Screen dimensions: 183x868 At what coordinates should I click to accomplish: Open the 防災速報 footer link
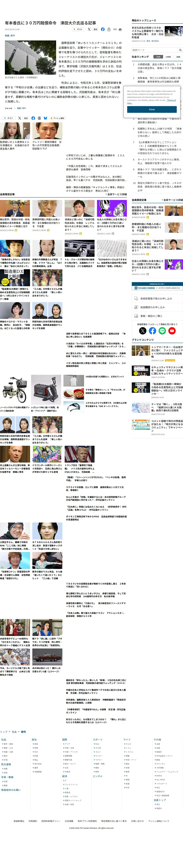coord(6,764)
